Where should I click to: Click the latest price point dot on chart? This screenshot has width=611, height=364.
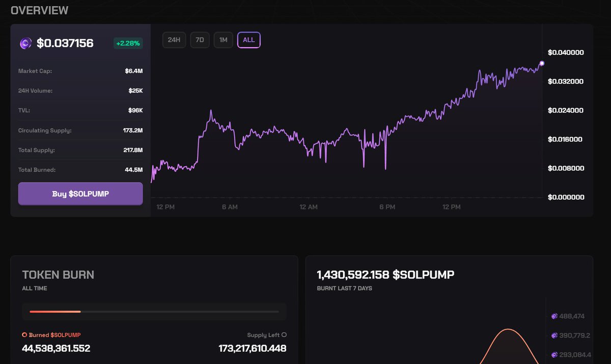[542, 63]
